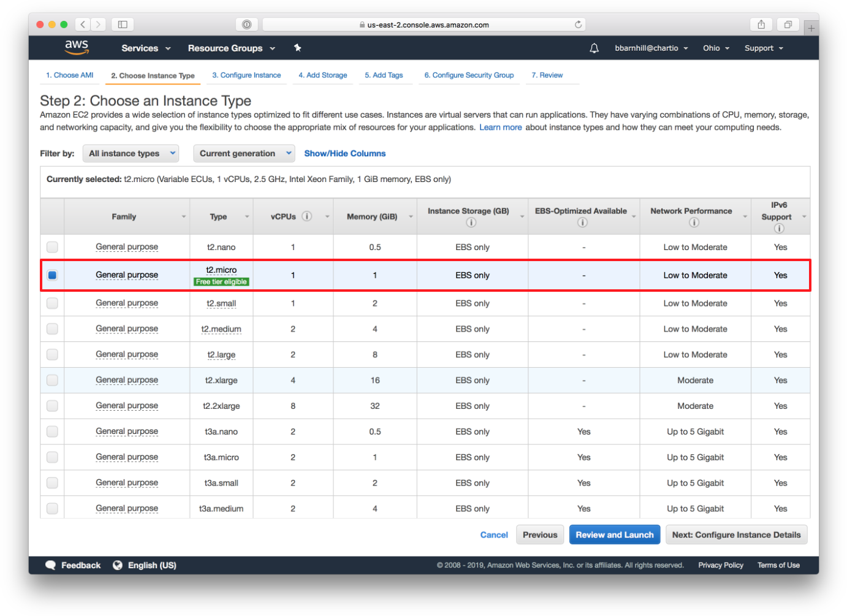Go to 3. Configure Instance step
This screenshot has height=616, width=847.
pos(246,75)
